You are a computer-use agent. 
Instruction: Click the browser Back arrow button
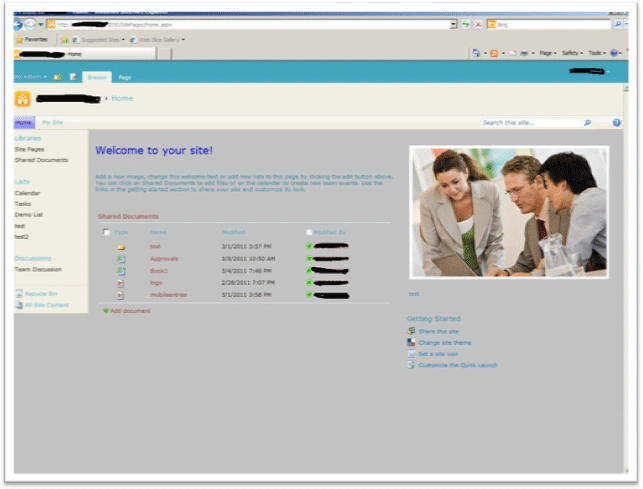pos(18,25)
